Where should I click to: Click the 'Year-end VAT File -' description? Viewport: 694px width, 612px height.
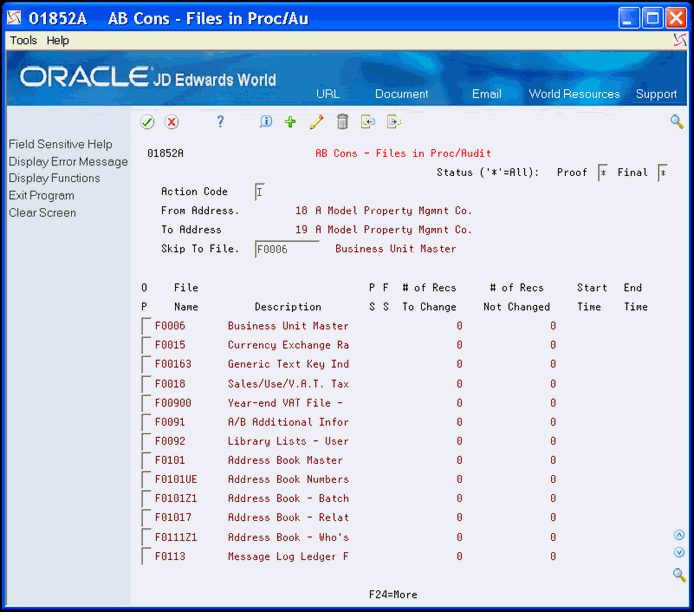285,403
